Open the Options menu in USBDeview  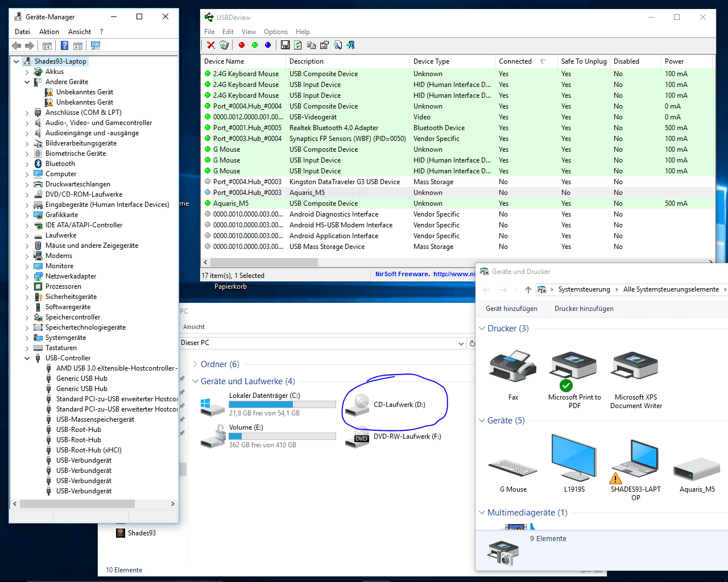point(276,32)
